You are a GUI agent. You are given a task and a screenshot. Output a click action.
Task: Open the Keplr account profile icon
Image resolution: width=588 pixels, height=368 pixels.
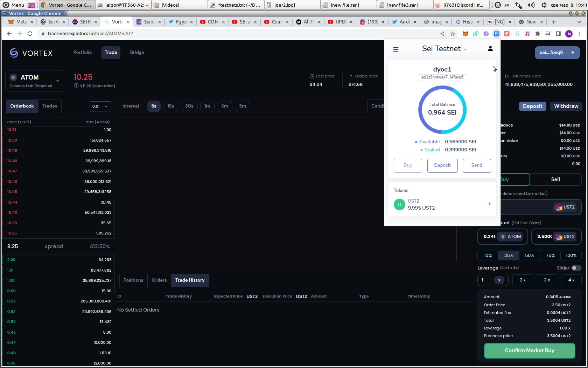[490, 49]
